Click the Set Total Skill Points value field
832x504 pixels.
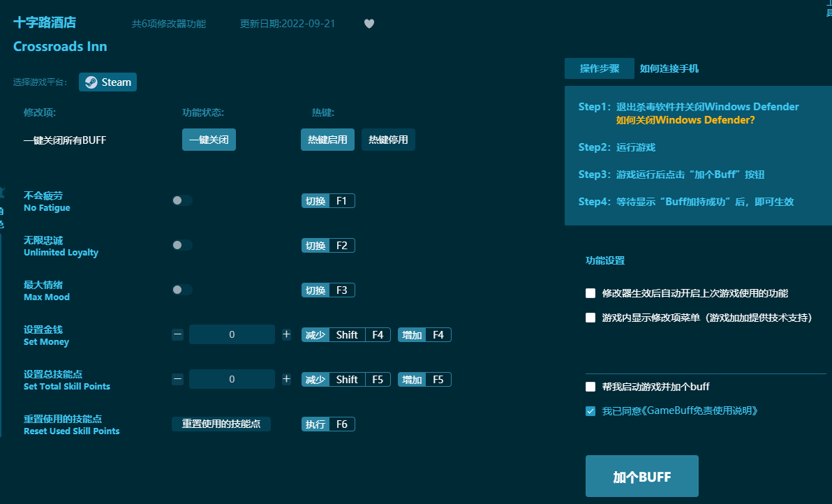pos(232,379)
